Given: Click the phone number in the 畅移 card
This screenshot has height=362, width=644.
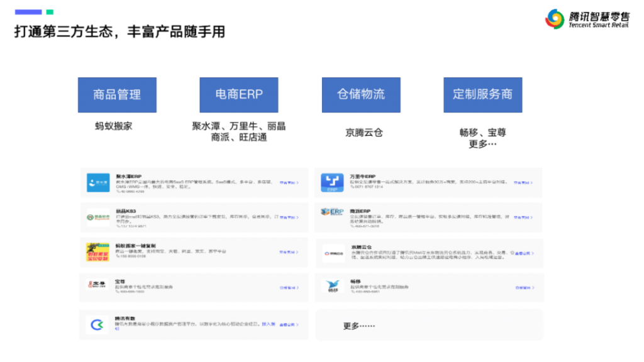Looking at the screenshot, I should tap(365, 292).
